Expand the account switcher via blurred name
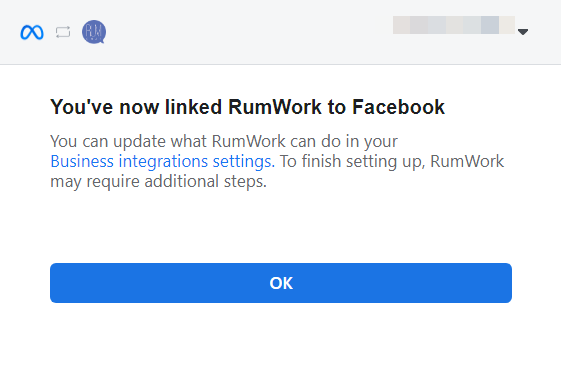The height and width of the screenshot is (368, 561). point(454,25)
